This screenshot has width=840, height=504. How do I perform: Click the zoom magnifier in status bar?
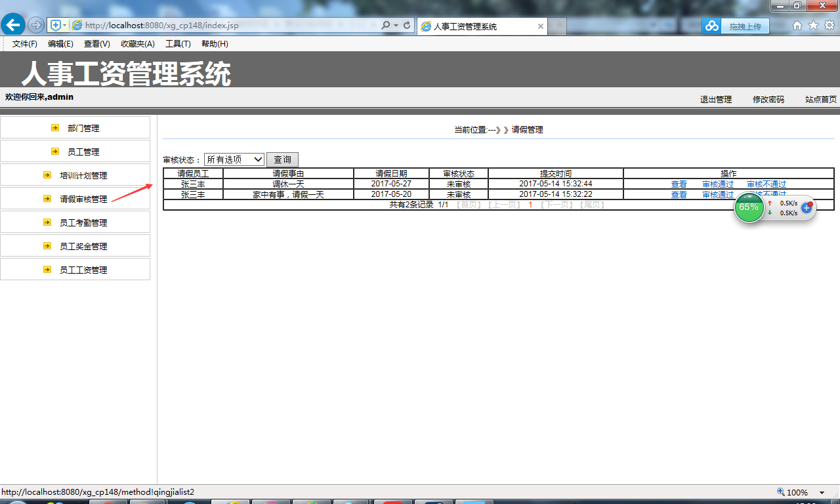click(780, 492)
